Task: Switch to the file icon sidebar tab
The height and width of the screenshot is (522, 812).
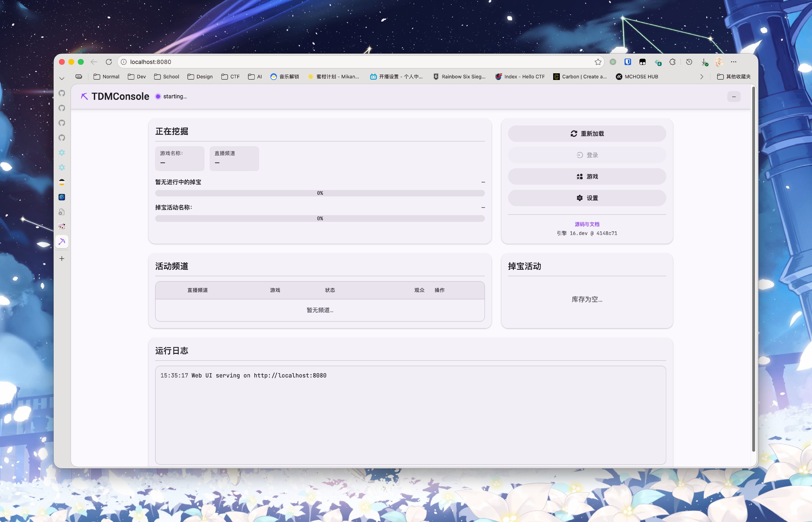Action: [62, 212]
